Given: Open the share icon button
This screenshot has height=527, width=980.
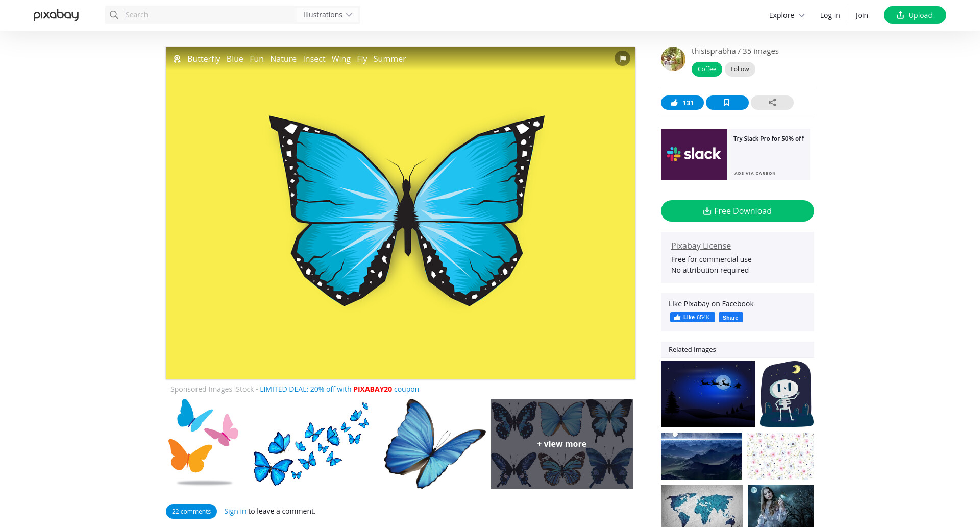Looking at the screenshot, I should (x=772, y=103).
